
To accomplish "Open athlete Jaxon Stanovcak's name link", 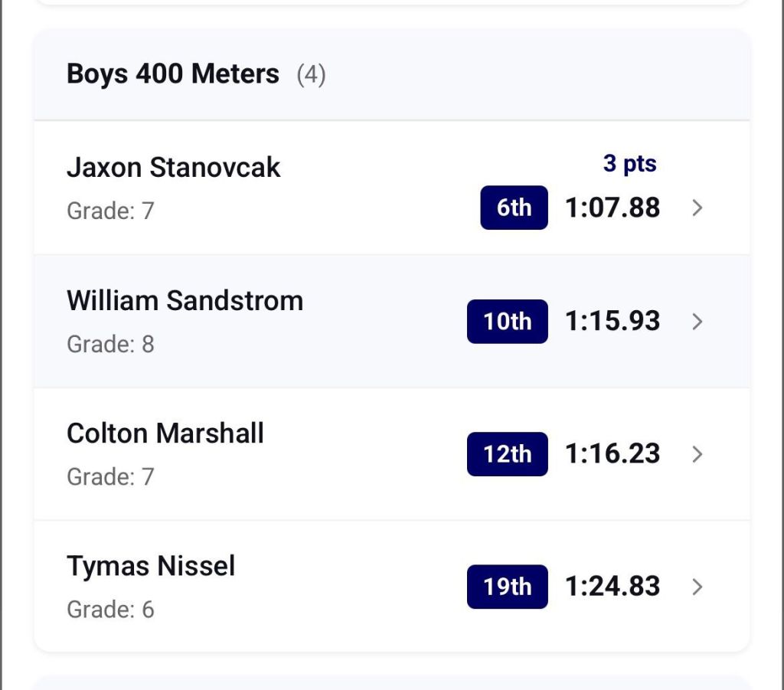I will click(x=174, y=167).
